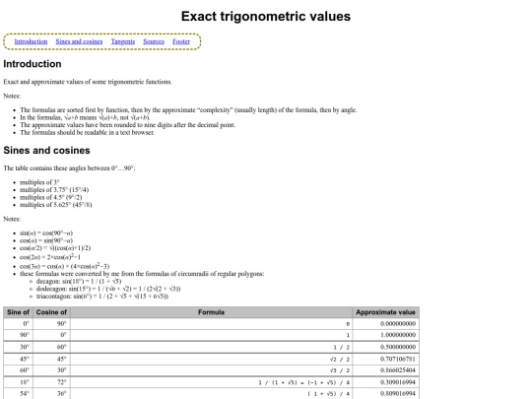This screenshot has width=532, height=399.
Task: Select the 'Formula' column header
Action: click(211, 312)
